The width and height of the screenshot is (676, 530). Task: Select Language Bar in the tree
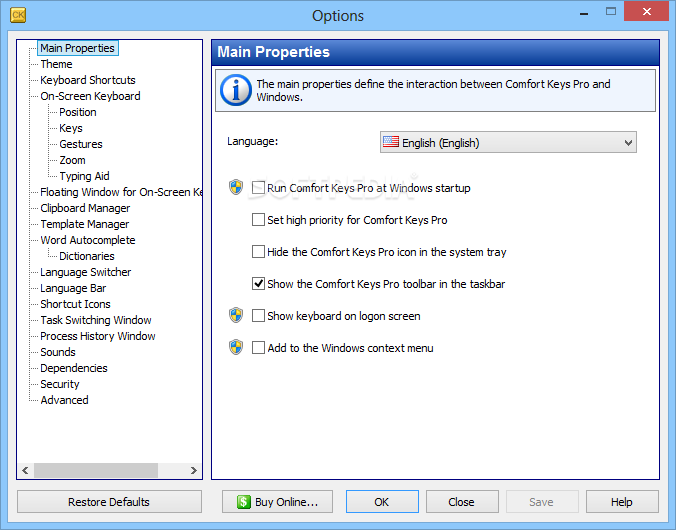click(x=73, y=288)
